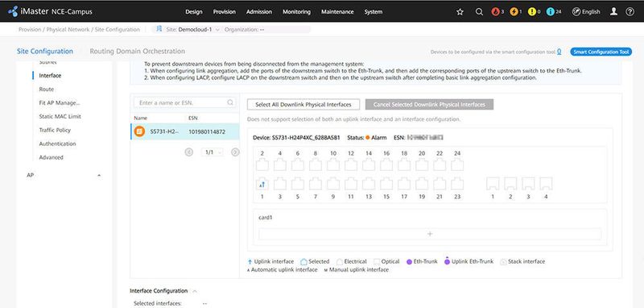Screen dimensions: 644x308
Task: Collapse Interface Configuration section
Action: coord(195,291)
